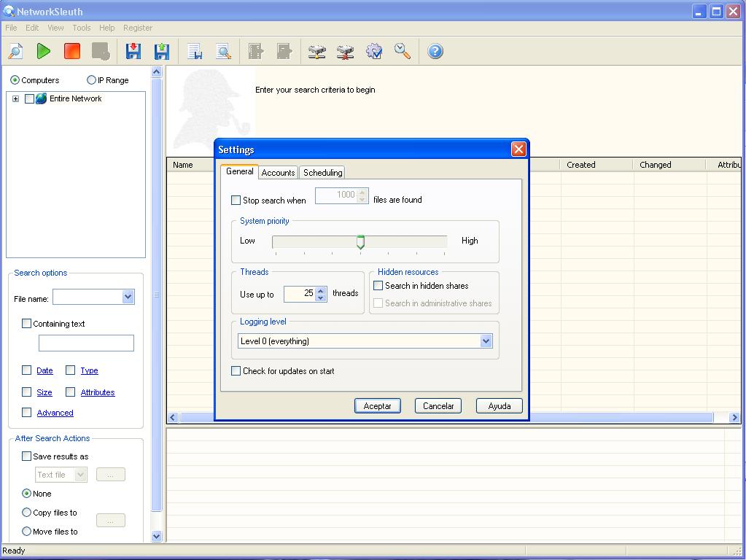Select the General tab
This screenshot has width=746, height=560.
click(x=239, y=171)
